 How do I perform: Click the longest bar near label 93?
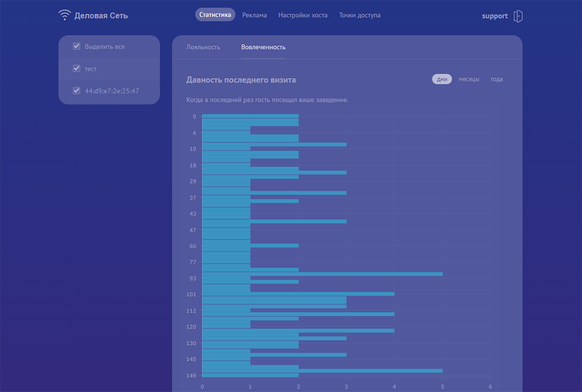click(322, 274)
